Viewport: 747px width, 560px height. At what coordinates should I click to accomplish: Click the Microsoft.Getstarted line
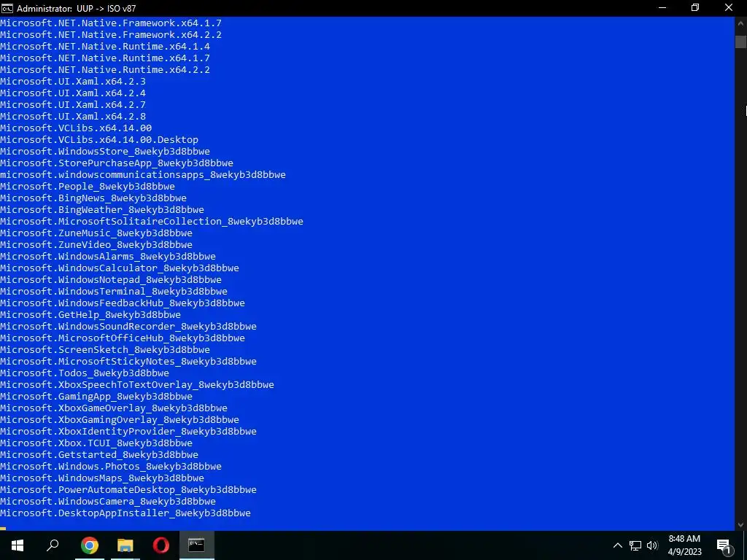[99, 455]
